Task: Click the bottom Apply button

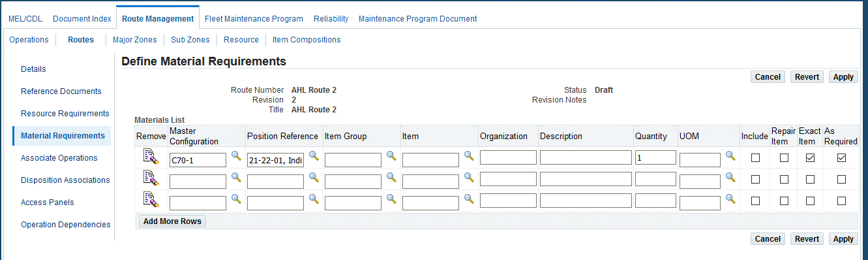Action: pos(843,239)
